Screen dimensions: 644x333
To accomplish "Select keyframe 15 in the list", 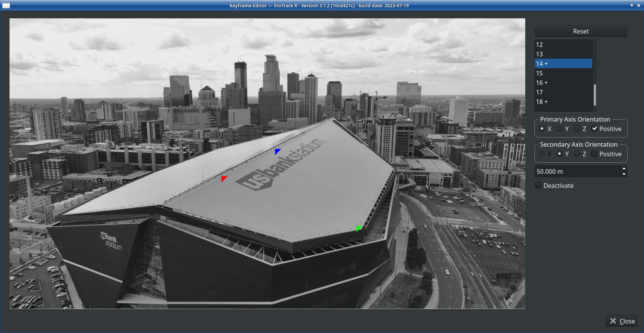I will point(563,73).
